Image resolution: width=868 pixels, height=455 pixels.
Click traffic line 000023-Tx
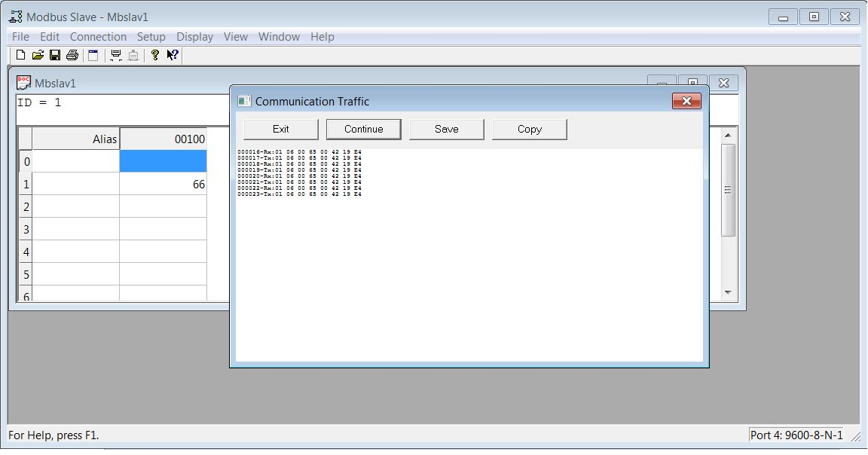[x=299, y=194]
